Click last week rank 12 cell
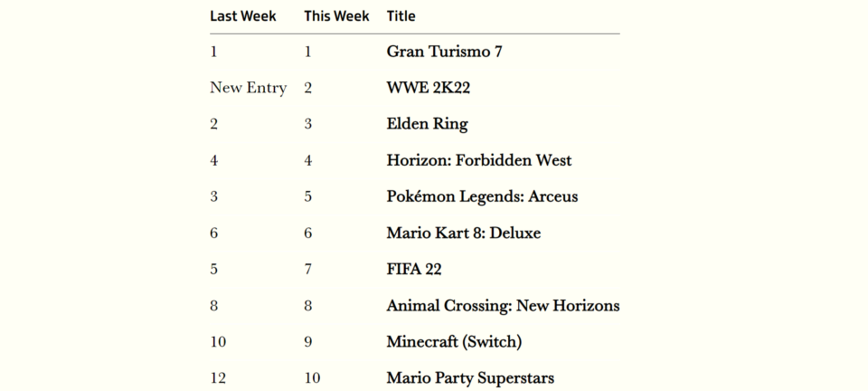Image resolution: width=868 pixels, height=391 pixels. pos(218,379)
